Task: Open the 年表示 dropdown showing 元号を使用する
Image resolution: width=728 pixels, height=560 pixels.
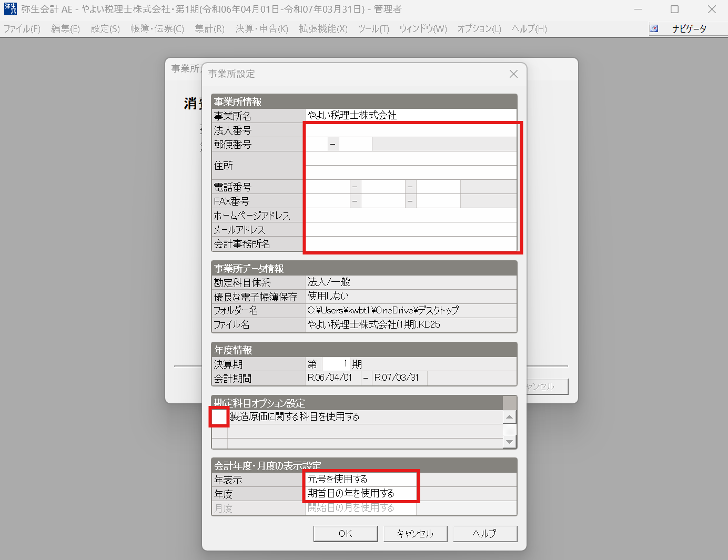Action: click(361, 479)
